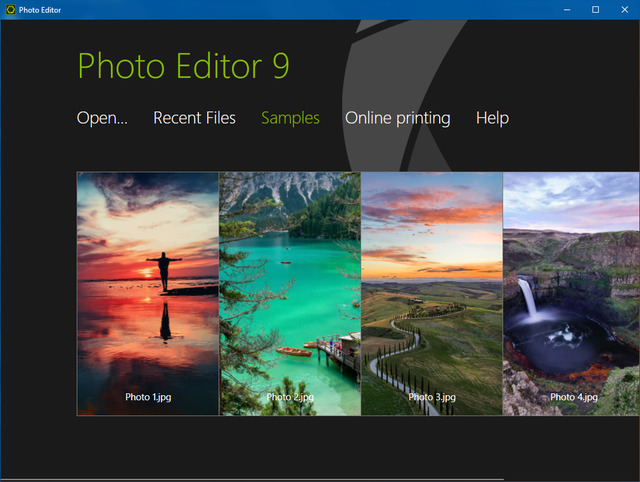Select the Samples tab

pyautogui.click(x=290, y=118)
